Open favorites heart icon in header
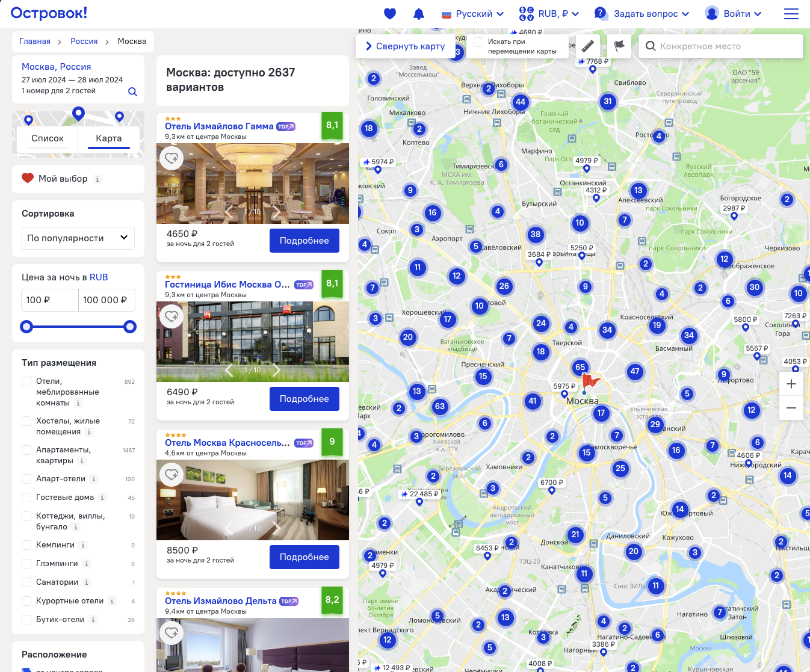The image size is (810, 672). pos(390,14)
